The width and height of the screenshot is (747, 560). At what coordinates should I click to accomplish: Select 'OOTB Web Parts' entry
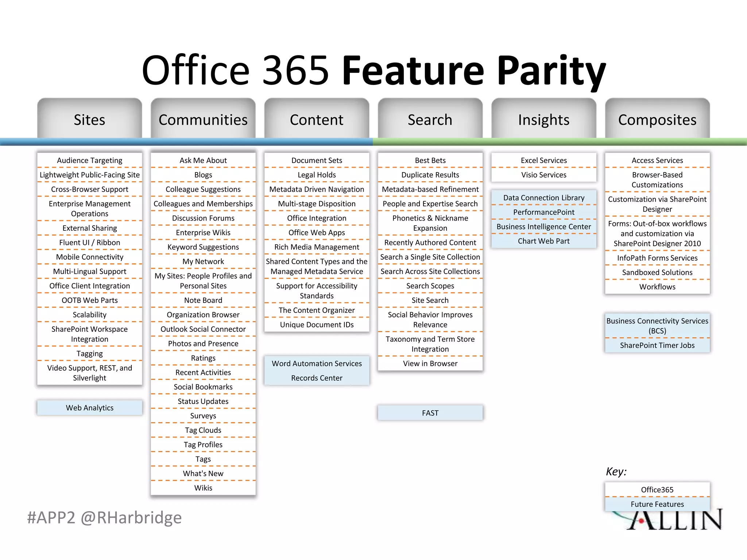click(x=90, y=300)
